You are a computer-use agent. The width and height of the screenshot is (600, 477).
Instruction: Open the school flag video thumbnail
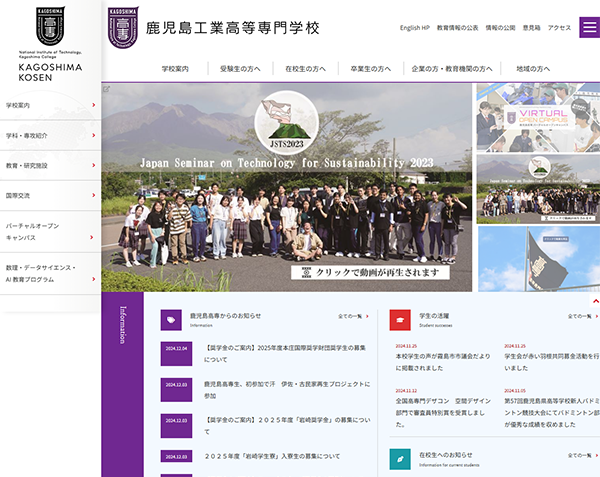539,259
